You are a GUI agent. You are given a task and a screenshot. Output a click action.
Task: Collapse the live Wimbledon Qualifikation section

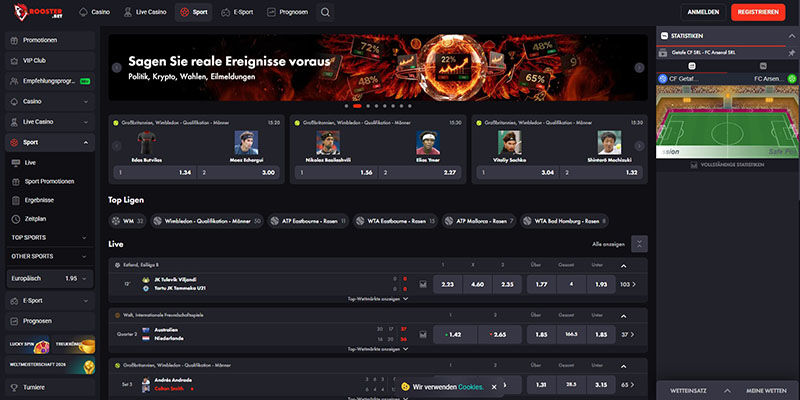(623, 366)
